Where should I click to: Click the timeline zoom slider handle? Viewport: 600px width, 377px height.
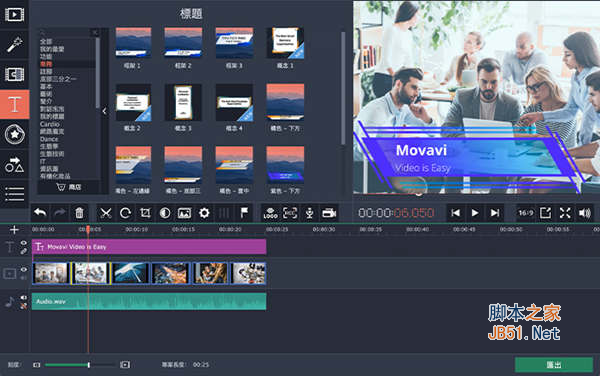coord(88,365)
